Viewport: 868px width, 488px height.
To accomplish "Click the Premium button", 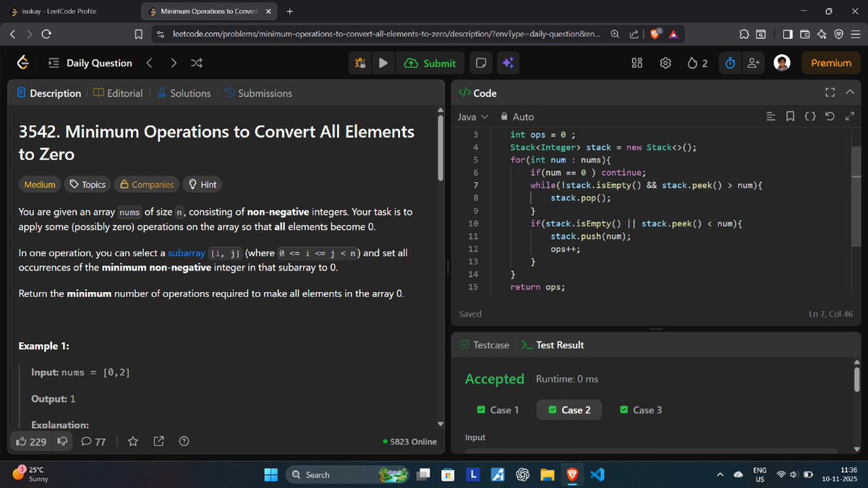I will (x=831, y=63).
